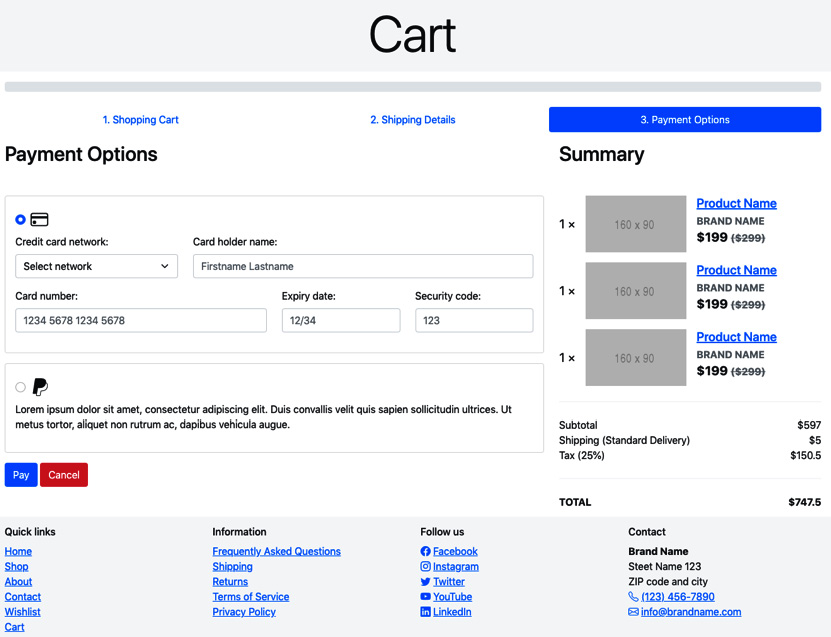The height and width of the screenshot is (637, 831).
Task: Click the PayPal logo icon
Action: (x=38, y=386)
